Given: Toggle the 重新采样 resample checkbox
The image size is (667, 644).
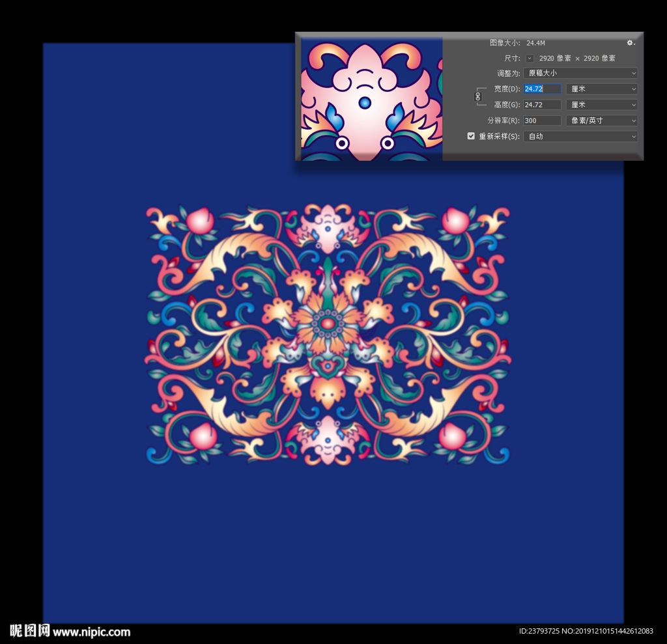Looking at the screenshot, I should (x=471, y=136).
